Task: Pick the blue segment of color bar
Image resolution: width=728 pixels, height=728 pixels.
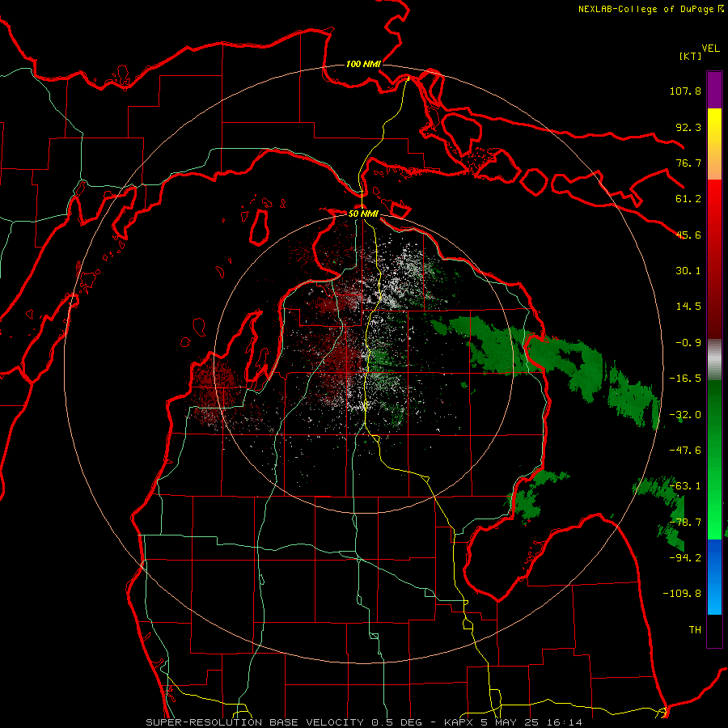Action: [x=714, y=577]
